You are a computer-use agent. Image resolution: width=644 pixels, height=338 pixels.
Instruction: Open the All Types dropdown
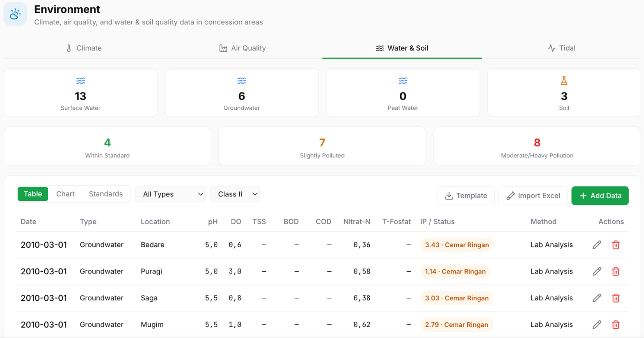click(170, 194)
